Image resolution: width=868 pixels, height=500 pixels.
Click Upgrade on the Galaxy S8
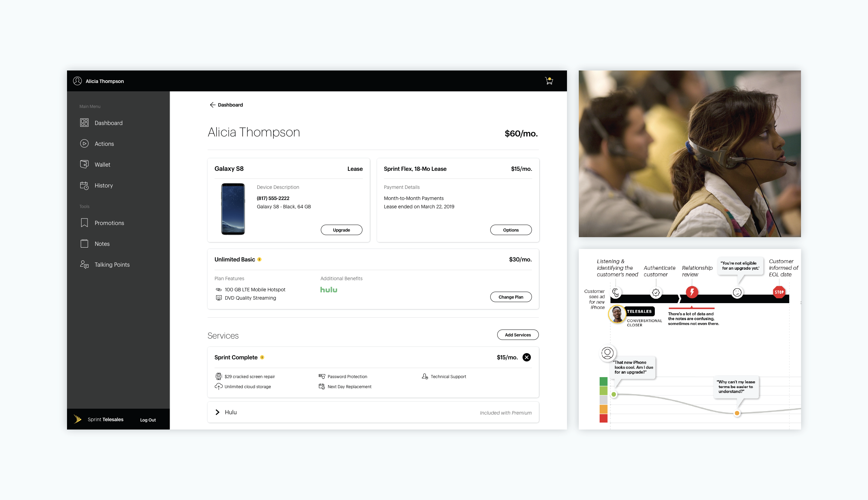341,230
